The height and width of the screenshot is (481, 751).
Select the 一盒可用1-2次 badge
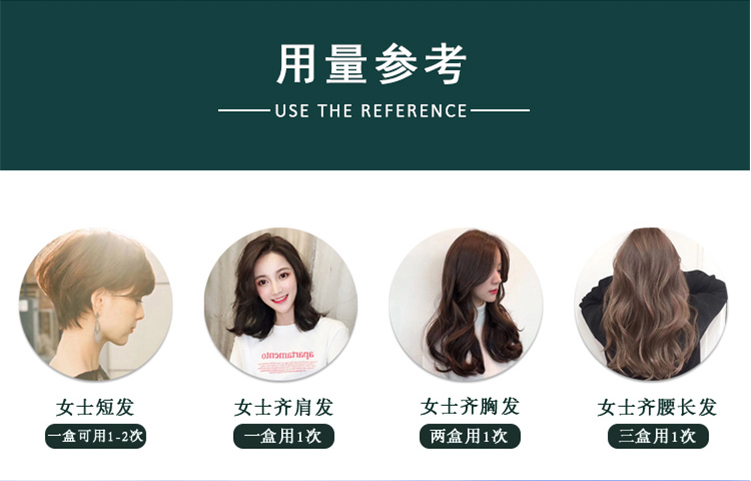click(96, 436)
